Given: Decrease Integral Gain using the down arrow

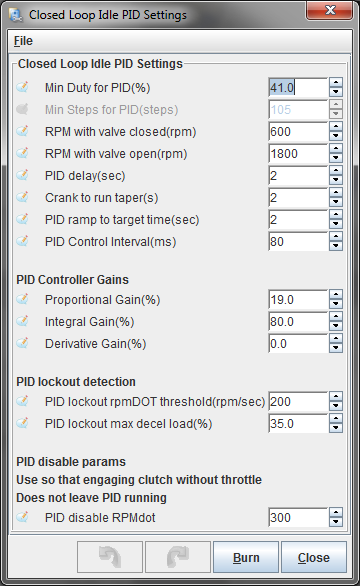Looking at the screenshot, I should click(x=336, y=326).
